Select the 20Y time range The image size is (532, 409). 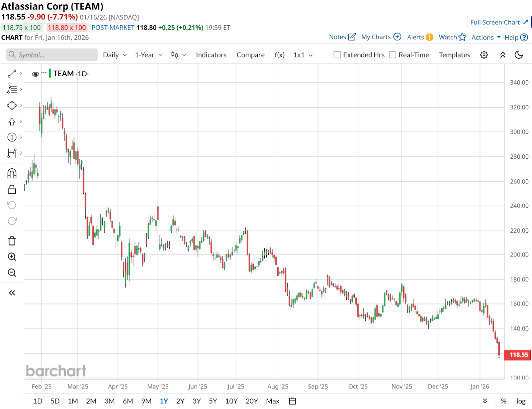pyautogui.click(x=252, y=401)
